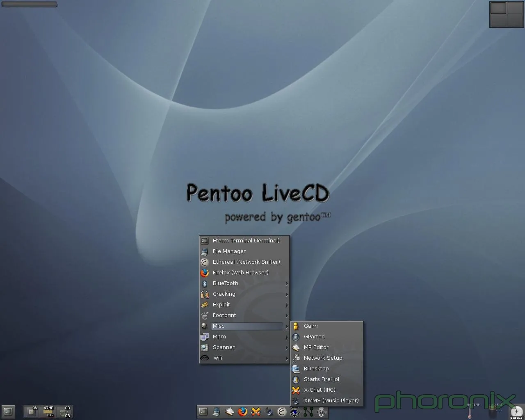
Task: Click Starts FireHol submenu entry
Action: (x=327, y=379)
